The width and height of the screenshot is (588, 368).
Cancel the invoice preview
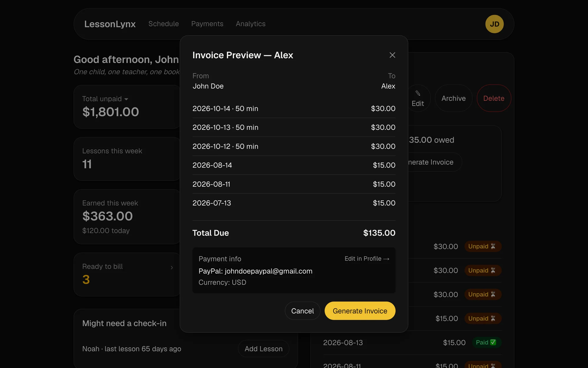point(303,311)
